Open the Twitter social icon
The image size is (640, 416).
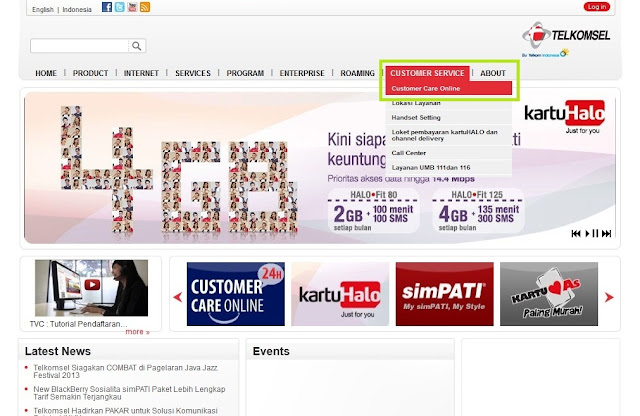pyautogui.click(x=120, y=7)
